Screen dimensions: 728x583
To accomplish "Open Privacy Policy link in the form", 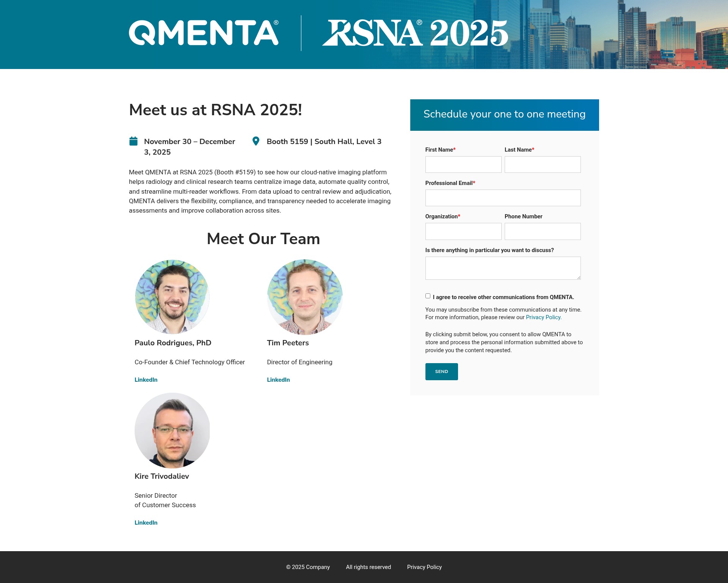I will (544, 317).
